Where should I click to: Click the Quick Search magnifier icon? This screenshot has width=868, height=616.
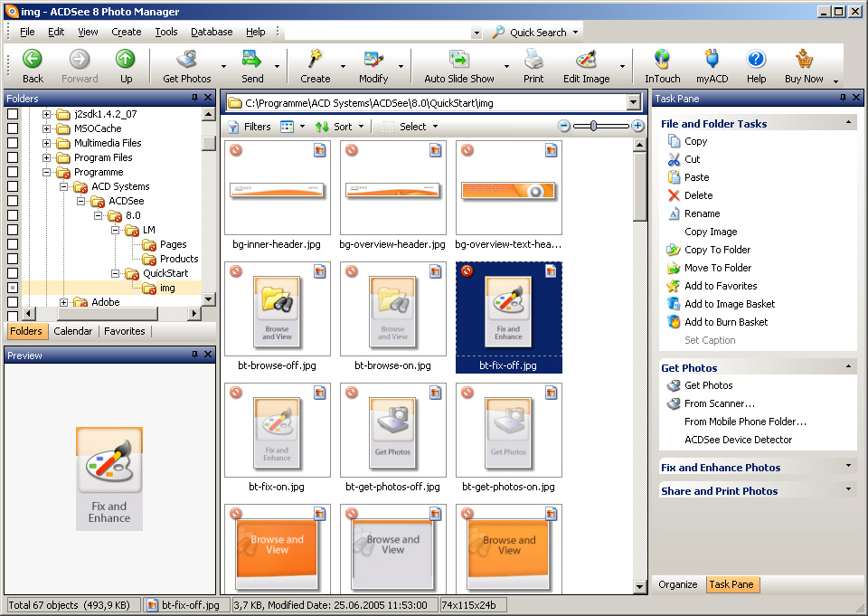pos(498,32)
